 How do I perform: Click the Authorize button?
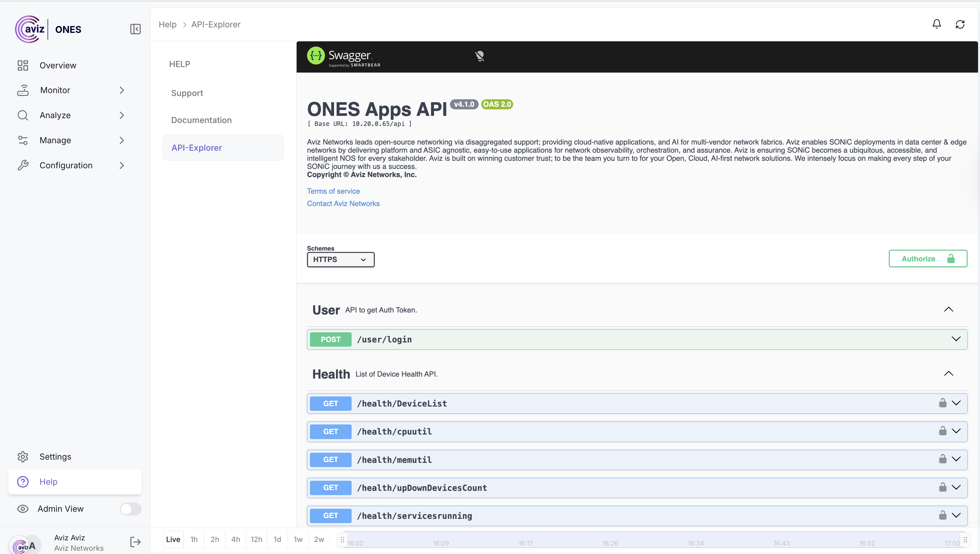928,259
